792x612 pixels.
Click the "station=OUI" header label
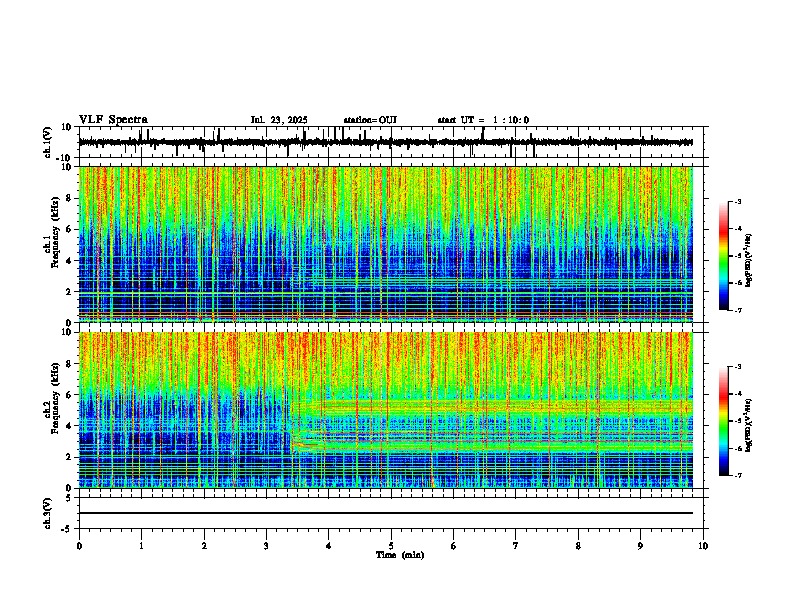point(370,120)
